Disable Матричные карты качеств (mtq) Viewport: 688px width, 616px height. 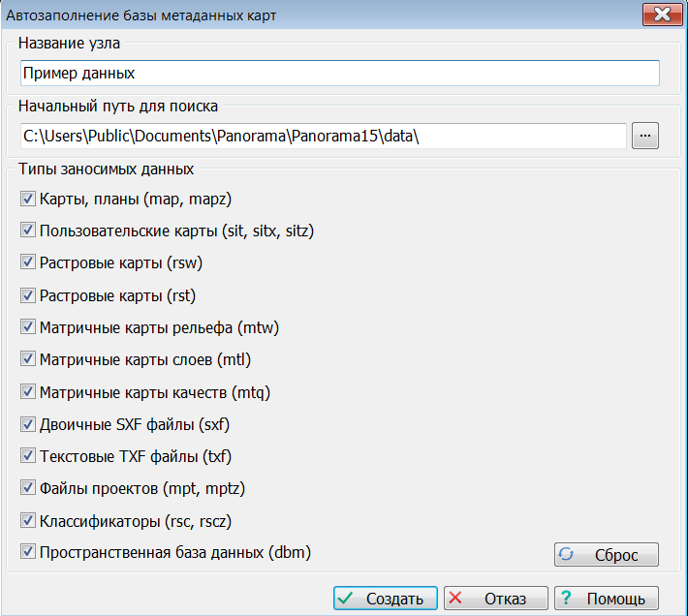pyautogui.click(x=27, y=392)
